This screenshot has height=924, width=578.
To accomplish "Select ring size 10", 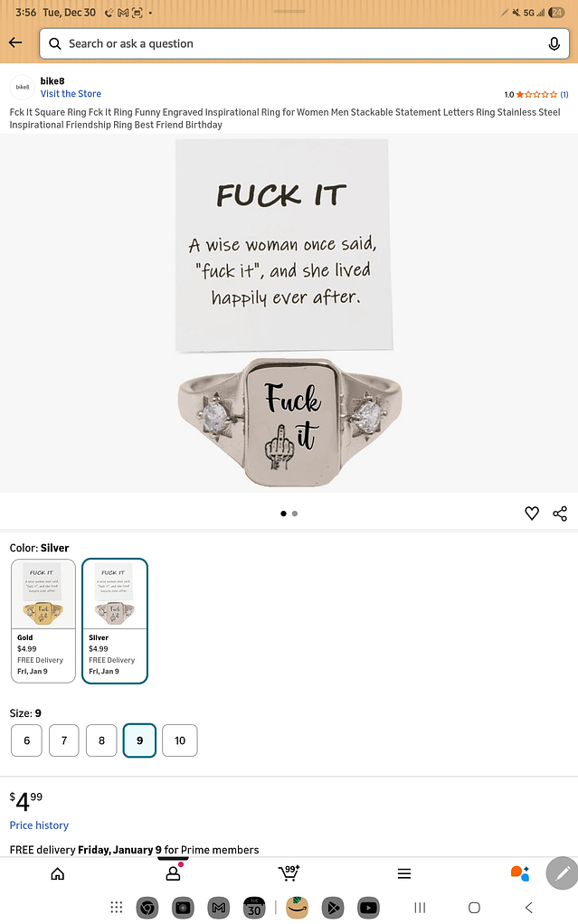I will pyautogui.click(x=180, y=740).
